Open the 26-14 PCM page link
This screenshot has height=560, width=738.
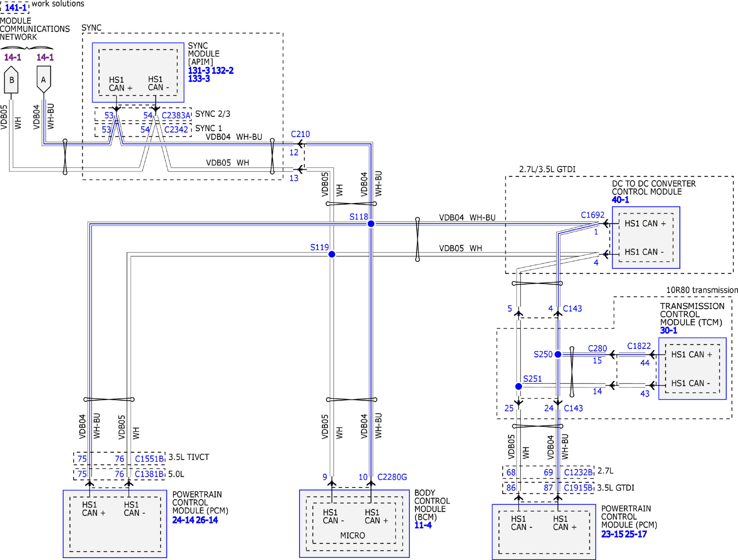207,520
